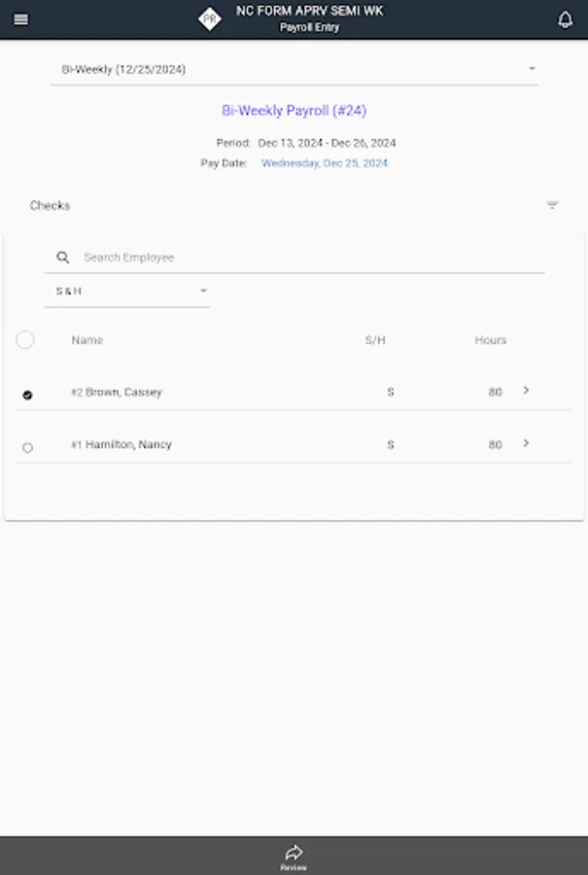Uncheck Cassey Brown's selection mark

tap(27, 394)
